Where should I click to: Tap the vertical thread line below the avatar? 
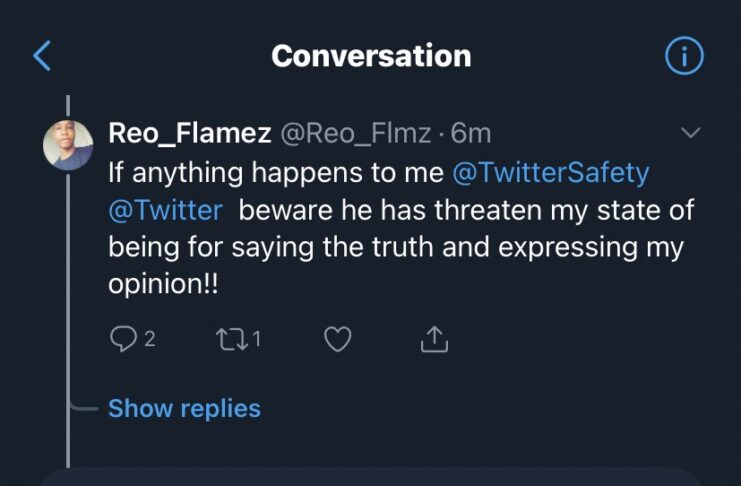point(68,300)
